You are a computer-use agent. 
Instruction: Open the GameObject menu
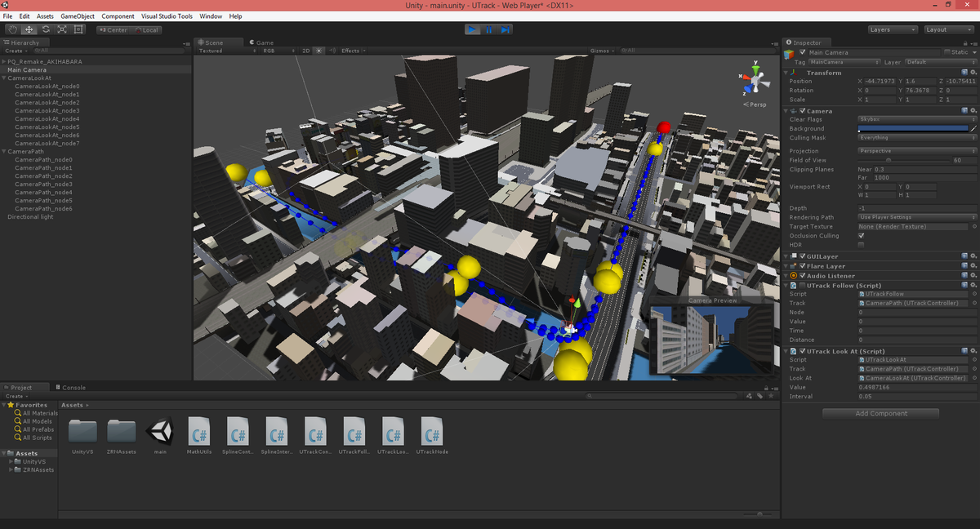click(x=78, y=16)
